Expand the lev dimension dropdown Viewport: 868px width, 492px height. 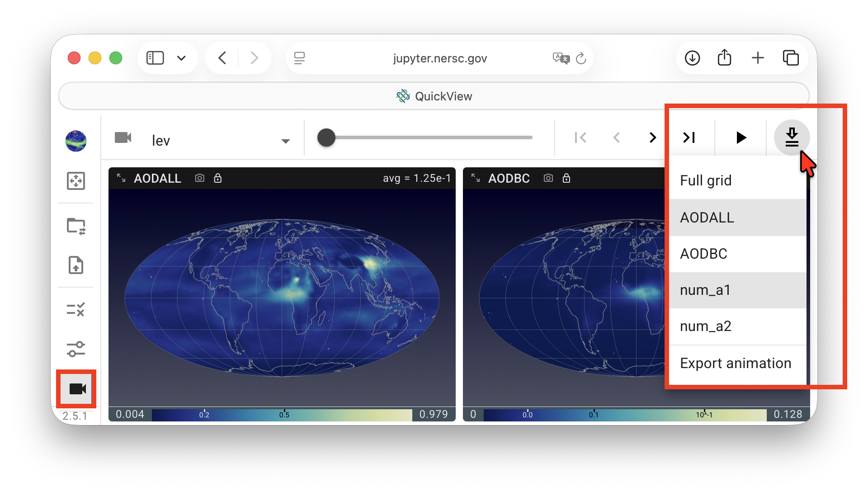[x=285, y=141]
